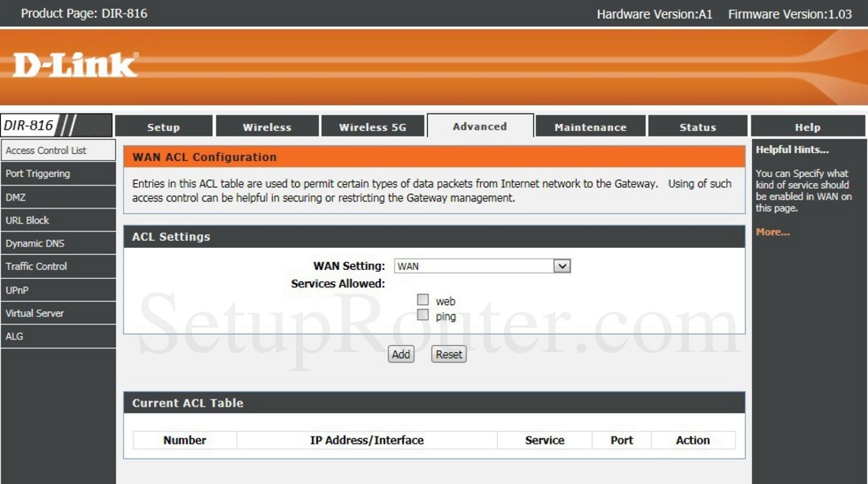Go to URL Block settings
Viewport: 868px width, 484px height.
tap(28, 220)
